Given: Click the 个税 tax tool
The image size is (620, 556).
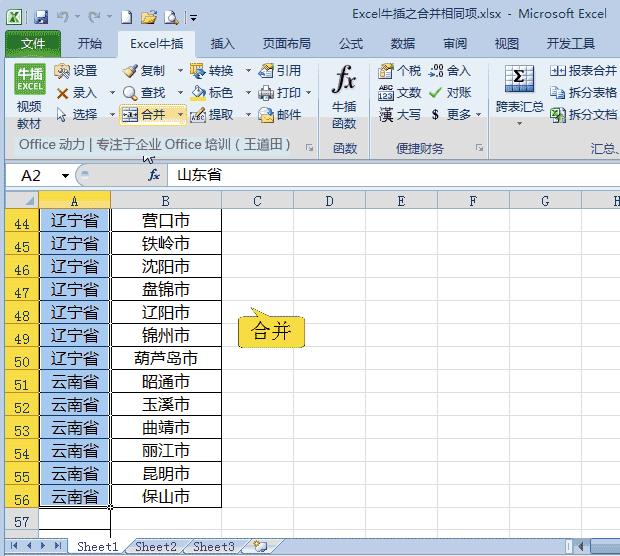Looking at the screenshot, I should pyautogui.click(x=399, y=71).
